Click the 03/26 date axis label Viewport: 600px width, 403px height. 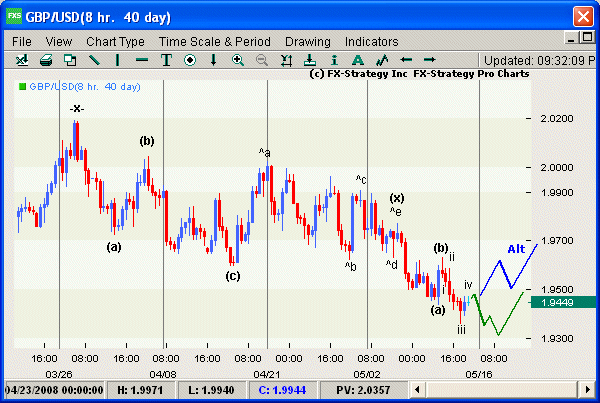(59, 374)
